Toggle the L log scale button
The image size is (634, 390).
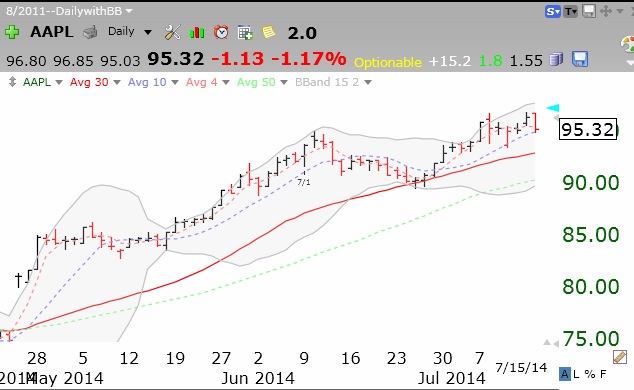[x=576, y=375]
